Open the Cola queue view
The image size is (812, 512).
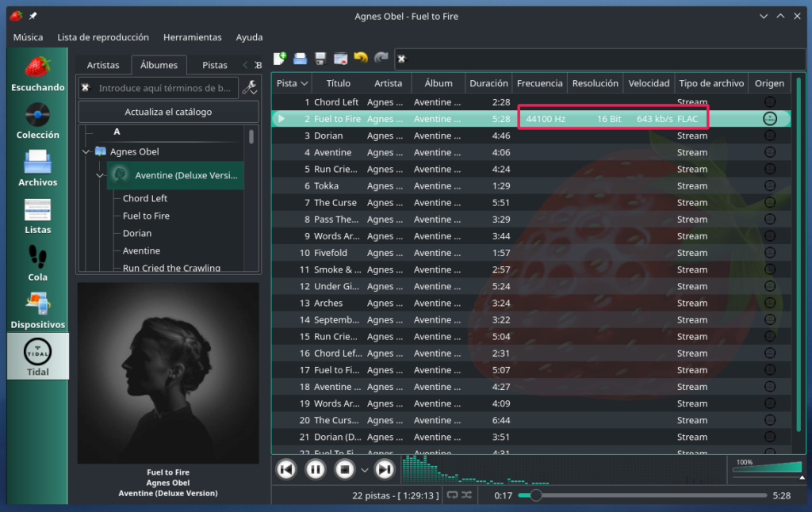(x=37, y=263)
